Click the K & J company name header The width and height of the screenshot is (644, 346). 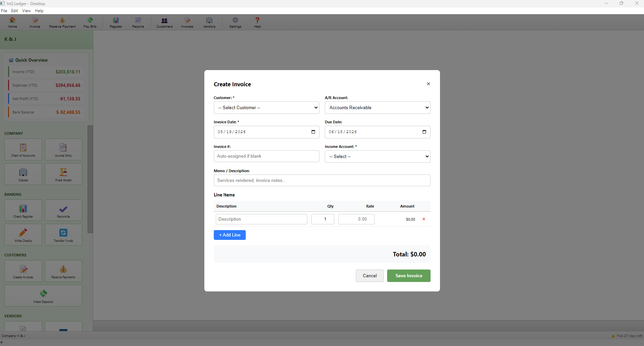(10, 39)
